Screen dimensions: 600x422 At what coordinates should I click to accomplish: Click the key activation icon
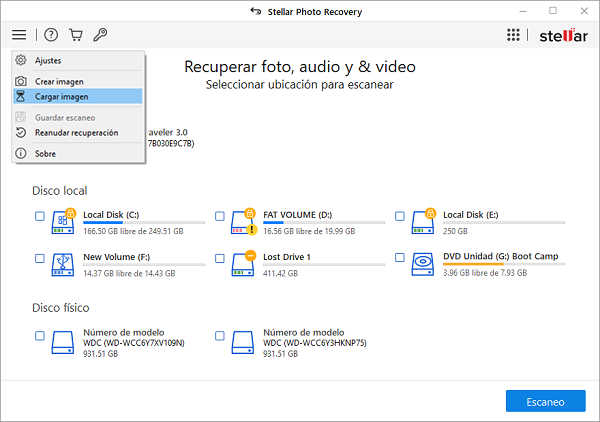click(100, 35)
